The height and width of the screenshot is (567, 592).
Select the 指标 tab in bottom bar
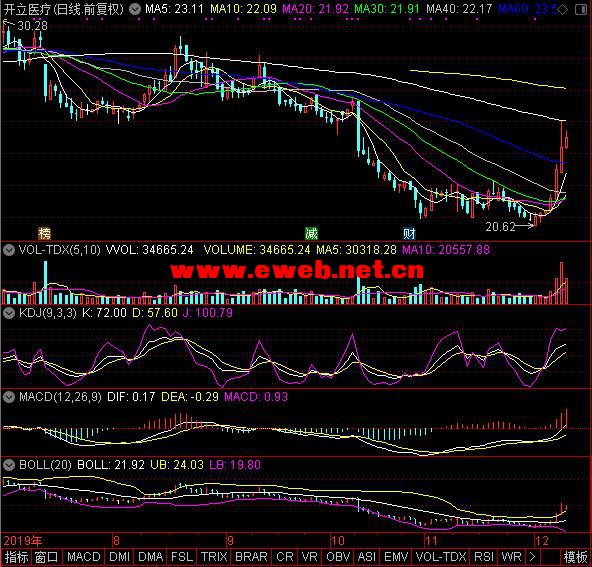[x=16, y=557]
